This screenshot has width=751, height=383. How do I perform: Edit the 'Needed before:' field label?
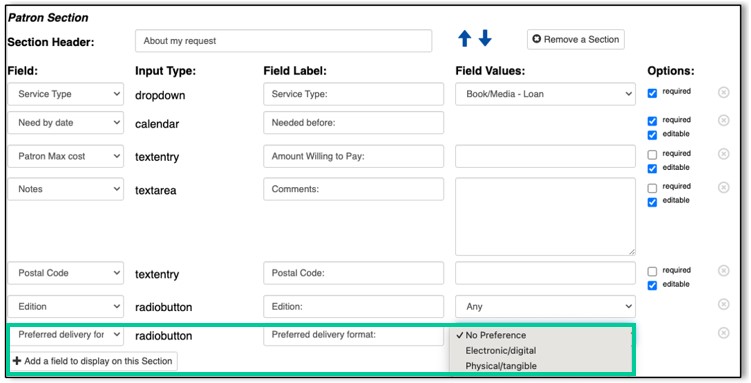353,123
